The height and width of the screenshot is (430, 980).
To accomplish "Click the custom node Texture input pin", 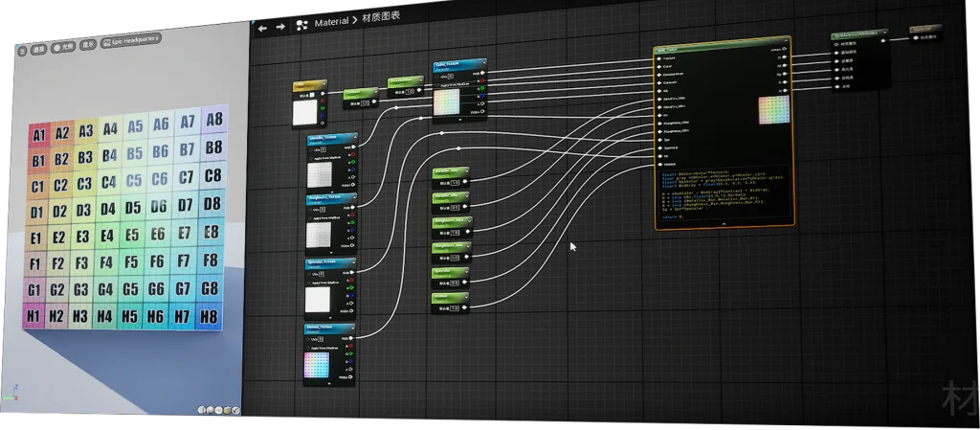I will (659, 58).
